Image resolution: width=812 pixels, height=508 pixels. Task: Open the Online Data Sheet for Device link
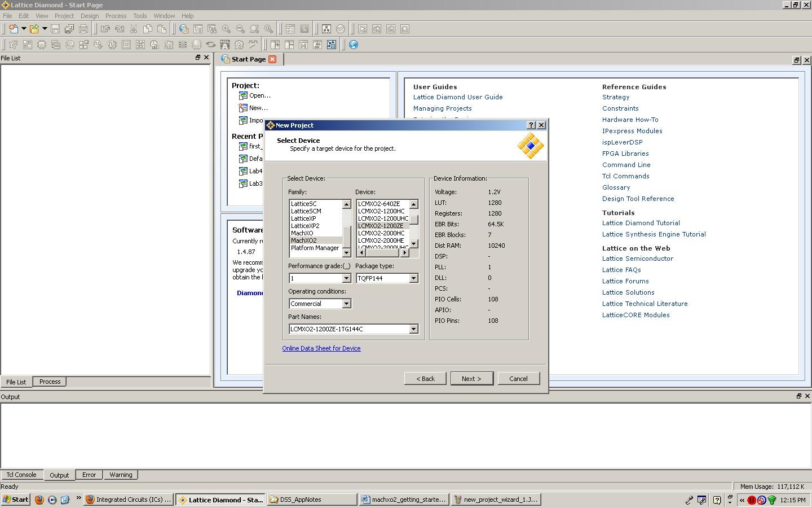pyautogui.click(x=321, y=348)
